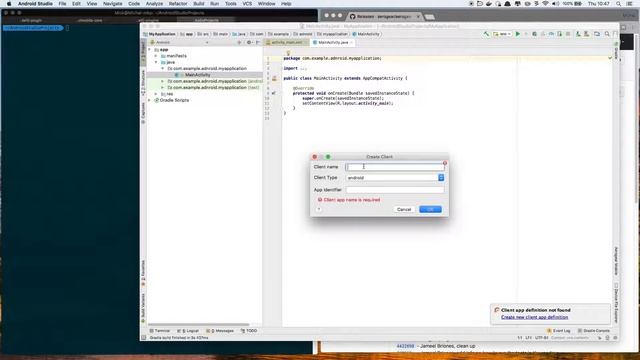Click MyApplication breadcrumb in navigation bar
This screenshot has height=360, width=640.
click(x=160, y=34)
